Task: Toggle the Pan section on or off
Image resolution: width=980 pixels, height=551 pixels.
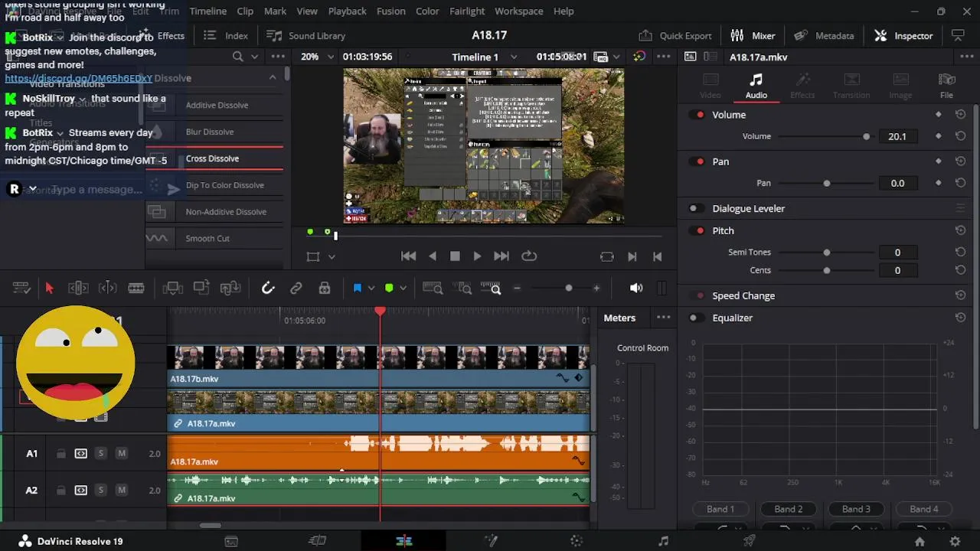Action: click(697, 161)
